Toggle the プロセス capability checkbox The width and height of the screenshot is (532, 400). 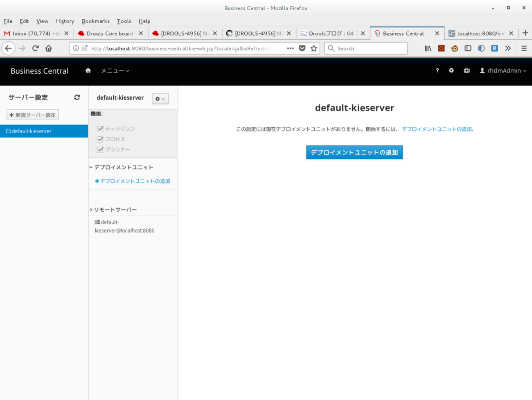pyautogui.click(x=100, y=139)
